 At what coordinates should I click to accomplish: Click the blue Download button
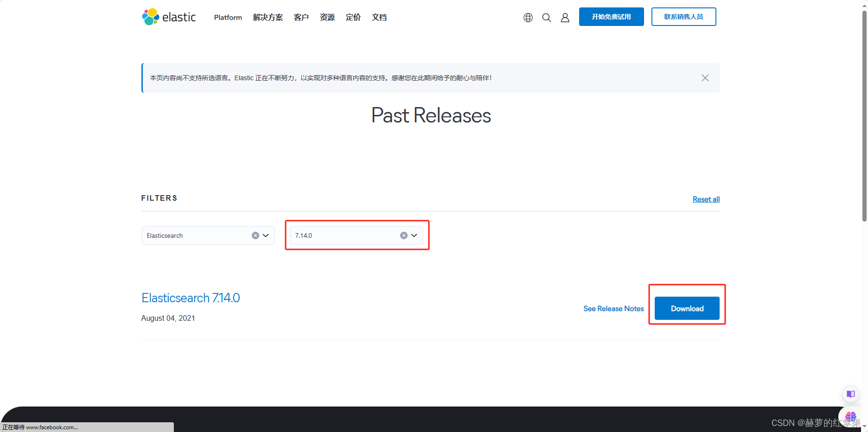click(x=687, y=308)
